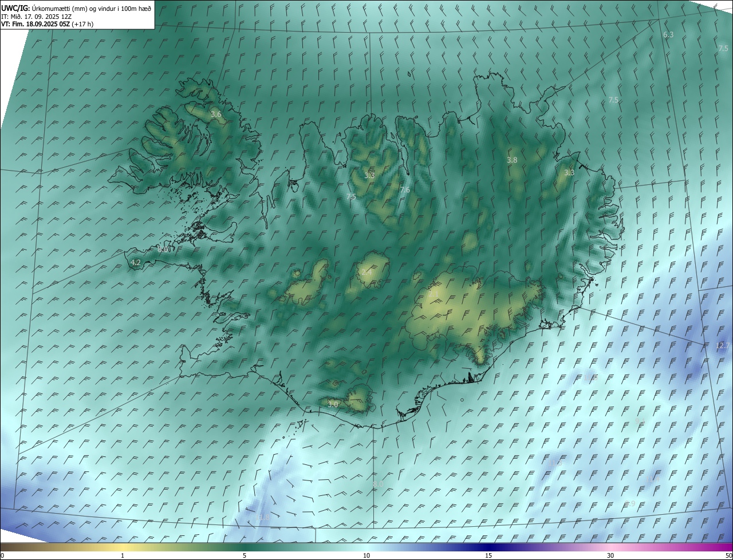This screenshot has height=560, width=733.
Task: Click the UWC/IG Úrkomumætti title line
Action: 76,8
